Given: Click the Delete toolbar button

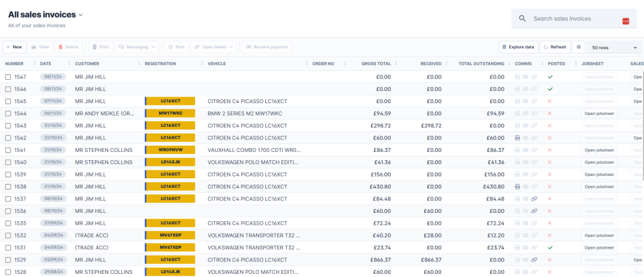Looking at the screenshot, I should click(x=69, y=47).
